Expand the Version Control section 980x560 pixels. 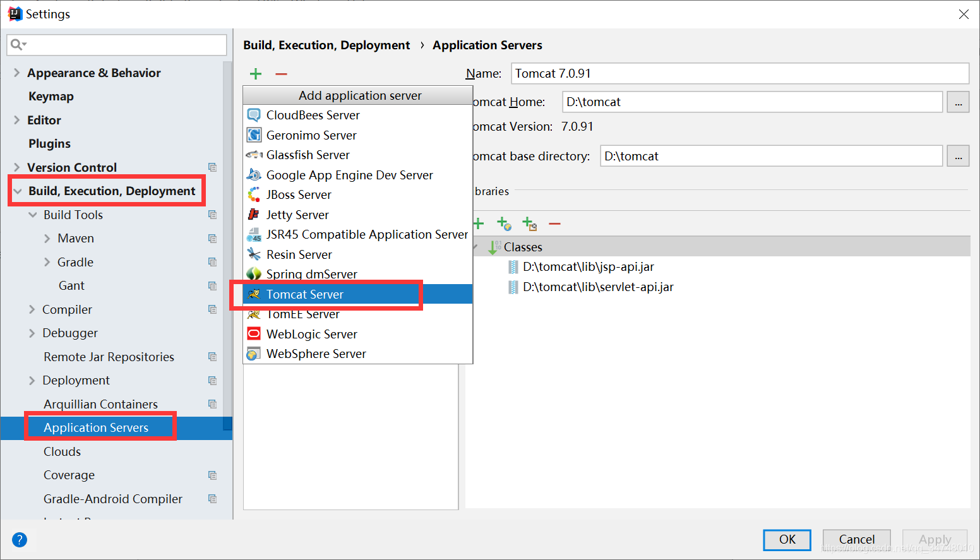tap(16, 167)
